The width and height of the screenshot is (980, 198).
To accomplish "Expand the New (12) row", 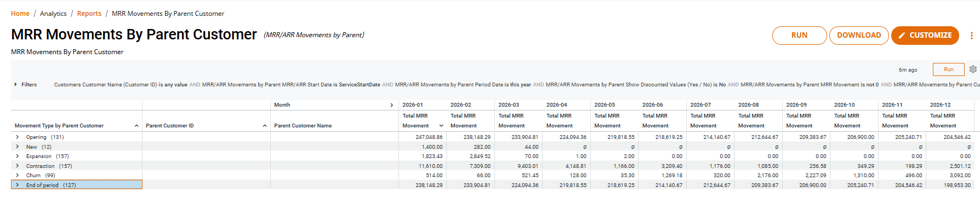I will pyautogui.click(x=18, y=147).
